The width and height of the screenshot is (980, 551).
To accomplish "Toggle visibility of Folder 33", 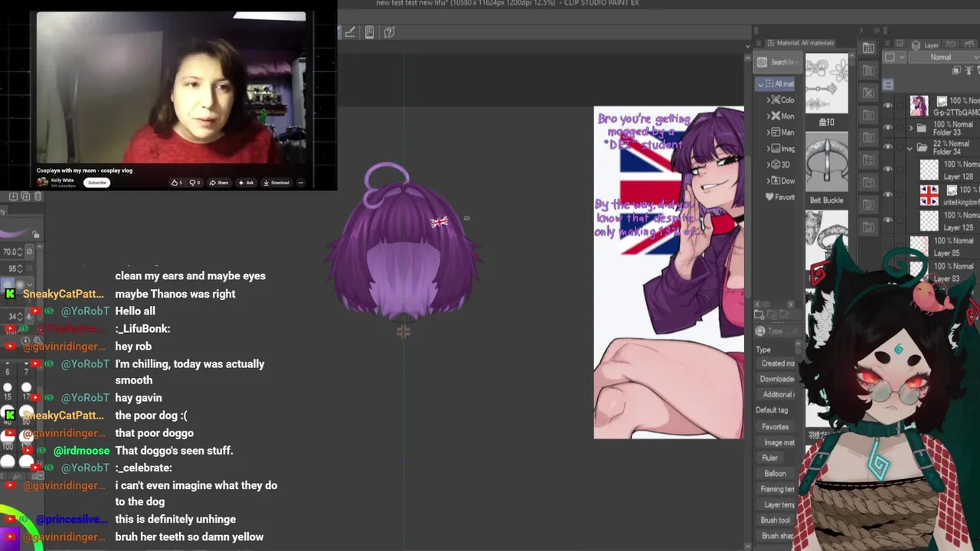I will (x=888, y=128).
